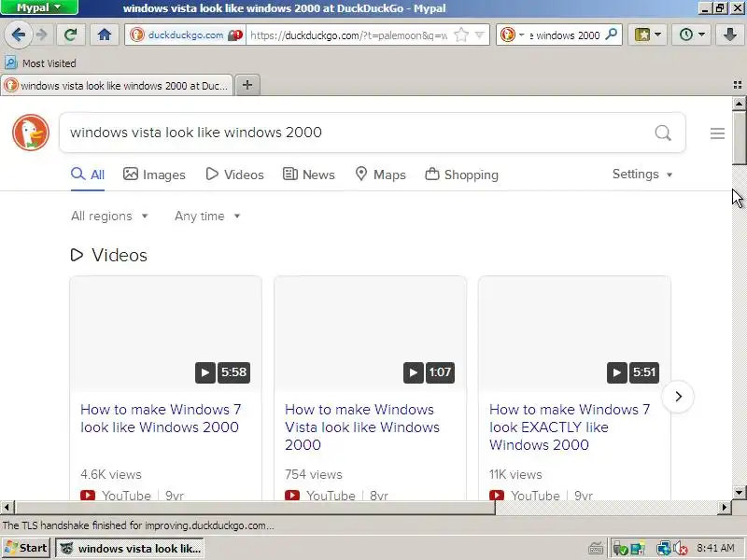Screen dimensions: 747x560
Task: Open the Most Visited bookmarks folder
Action: [x=40, y=63]
